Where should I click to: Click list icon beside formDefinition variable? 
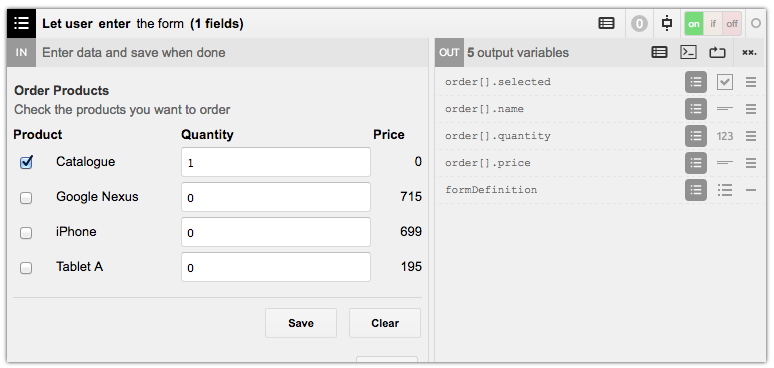[696, 190]
